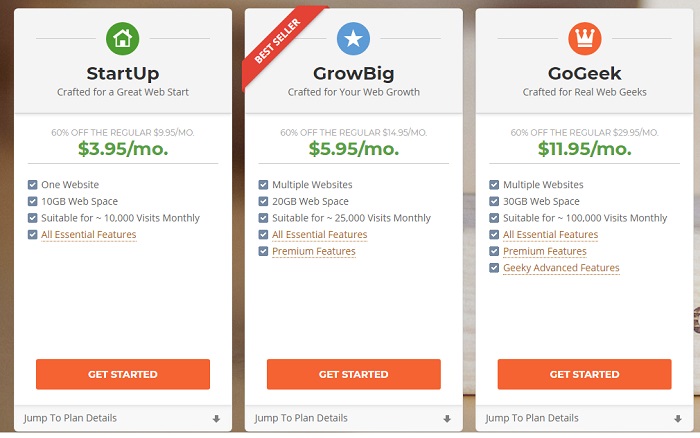Expand Jump To Plan Details under GoGeek

pyautogui.click(x=584, y=418)
